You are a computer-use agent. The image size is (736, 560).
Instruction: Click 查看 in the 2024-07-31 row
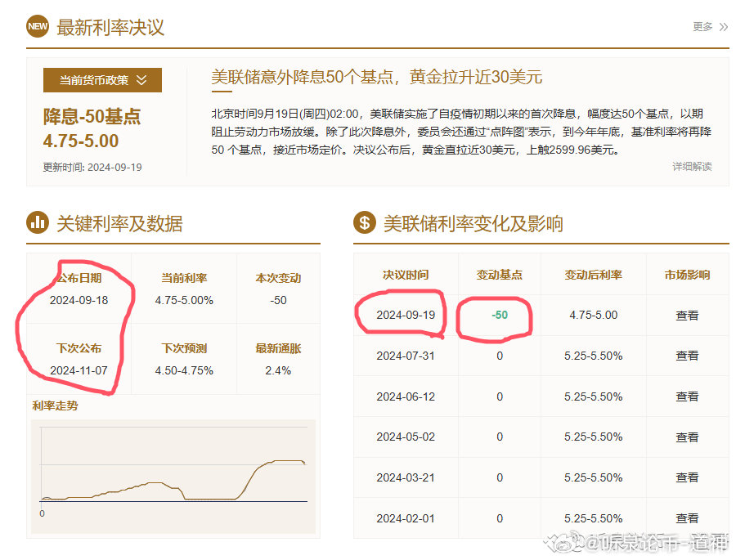(x=687, y=356)
